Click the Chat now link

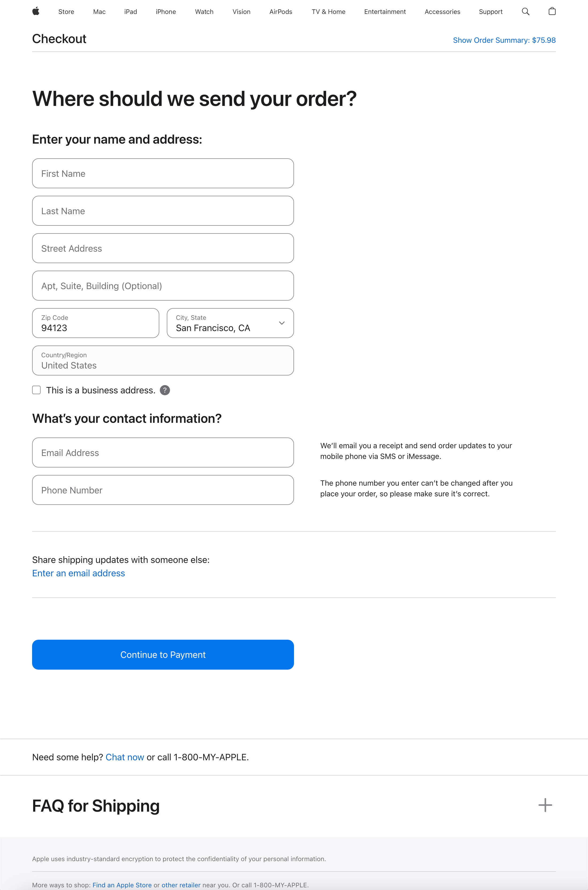click(125, 757)
